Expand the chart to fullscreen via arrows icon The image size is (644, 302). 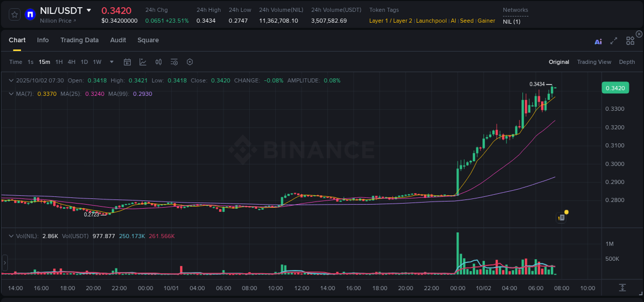pos(614,41)
